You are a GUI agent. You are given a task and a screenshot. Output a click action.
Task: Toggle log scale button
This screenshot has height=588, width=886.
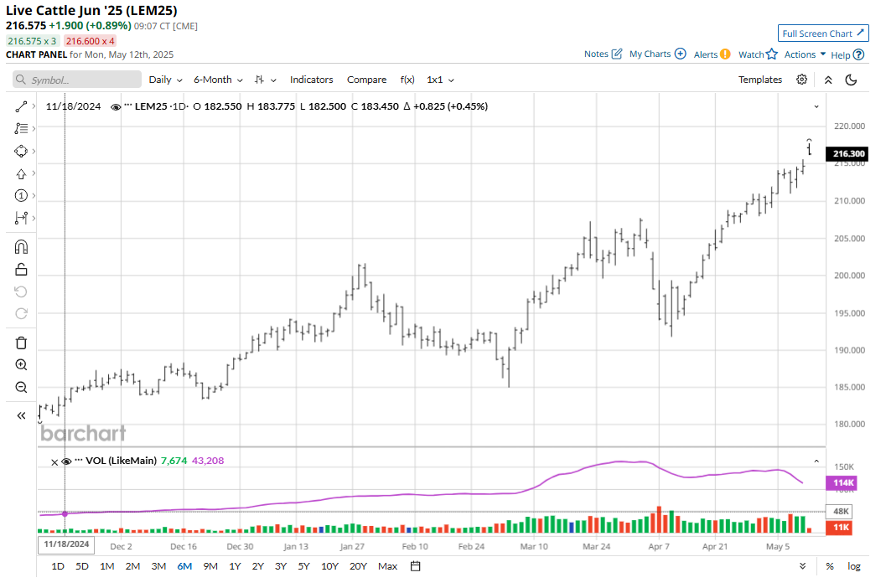(x=854, y=566)
